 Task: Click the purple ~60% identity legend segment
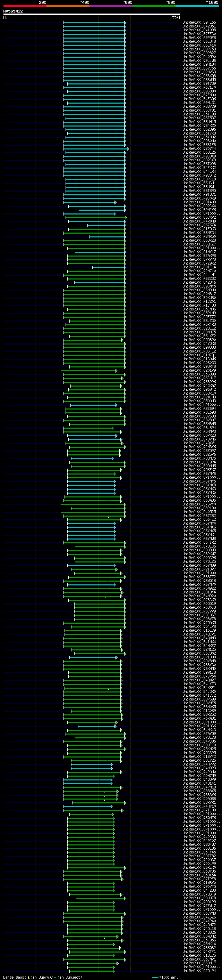pos(111,6)
